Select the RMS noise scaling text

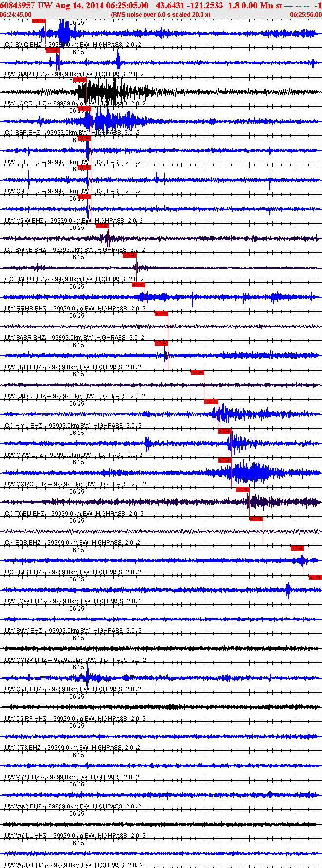click(161, 15)
